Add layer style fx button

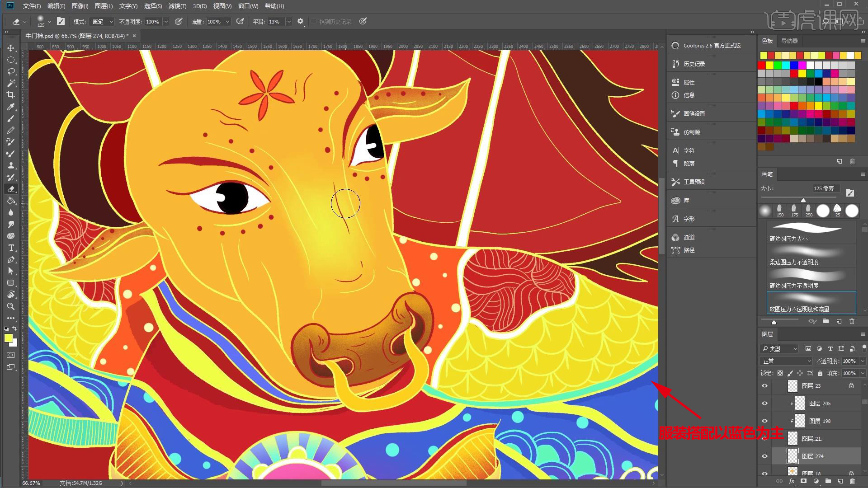(x=792, y=482)
